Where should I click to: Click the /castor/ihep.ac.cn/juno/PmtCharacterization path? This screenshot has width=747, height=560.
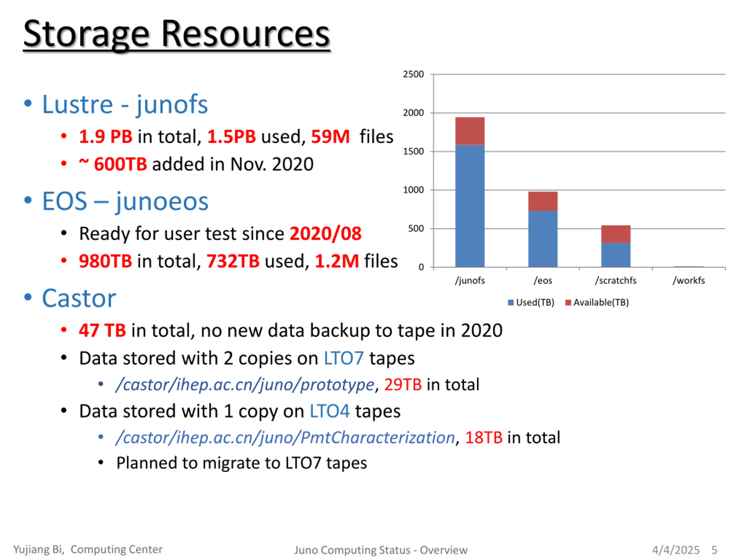pyautogui.click(x=285, y=438)
